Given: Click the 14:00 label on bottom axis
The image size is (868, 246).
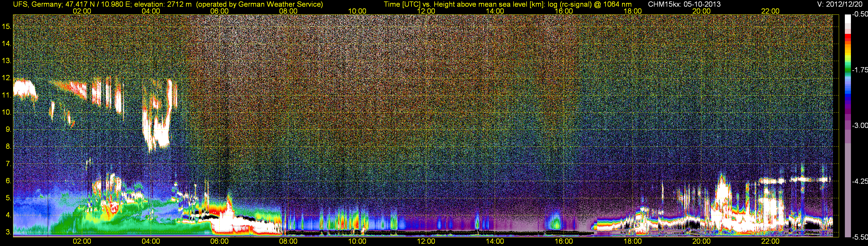Looking at the screenshot, I should [495, 241].
